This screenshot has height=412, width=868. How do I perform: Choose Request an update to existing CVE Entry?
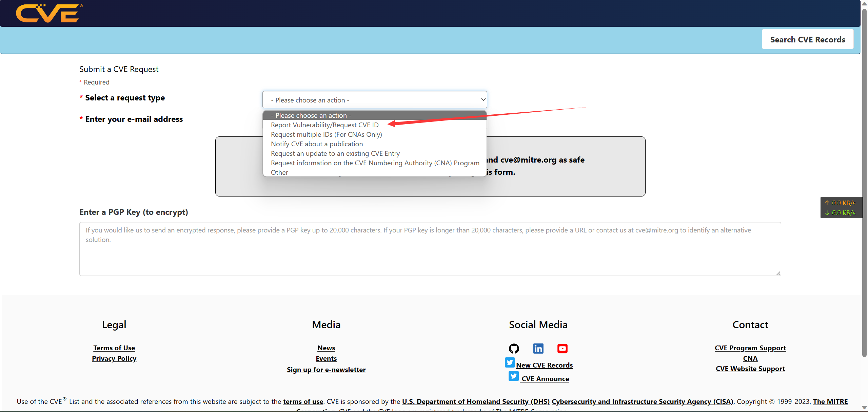pos(375,153)
